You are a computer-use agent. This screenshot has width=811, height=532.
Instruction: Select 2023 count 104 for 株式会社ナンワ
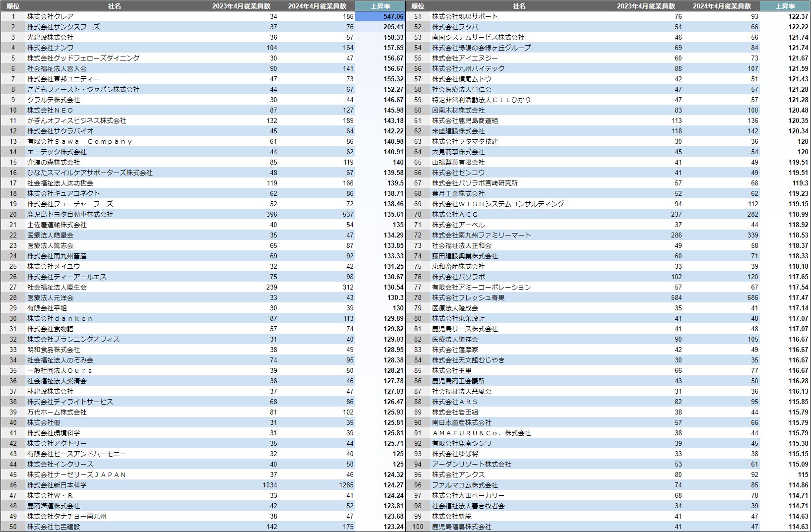tap(271, 48)
